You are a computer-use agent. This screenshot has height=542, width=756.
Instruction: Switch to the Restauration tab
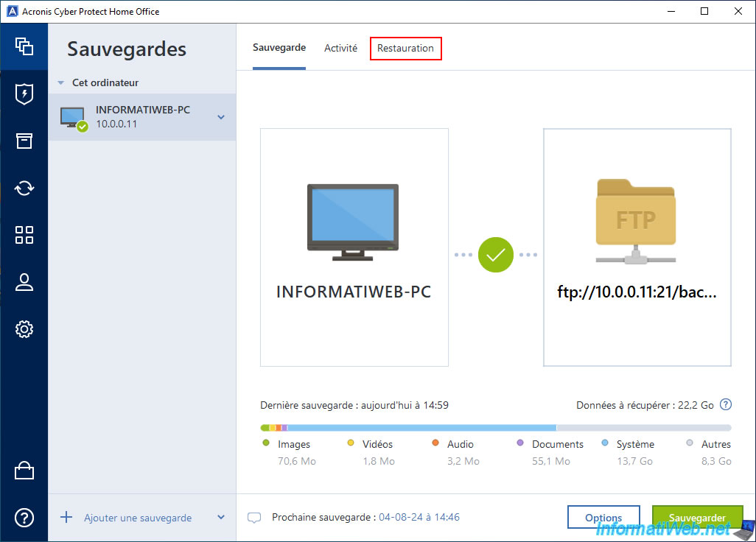405,49
